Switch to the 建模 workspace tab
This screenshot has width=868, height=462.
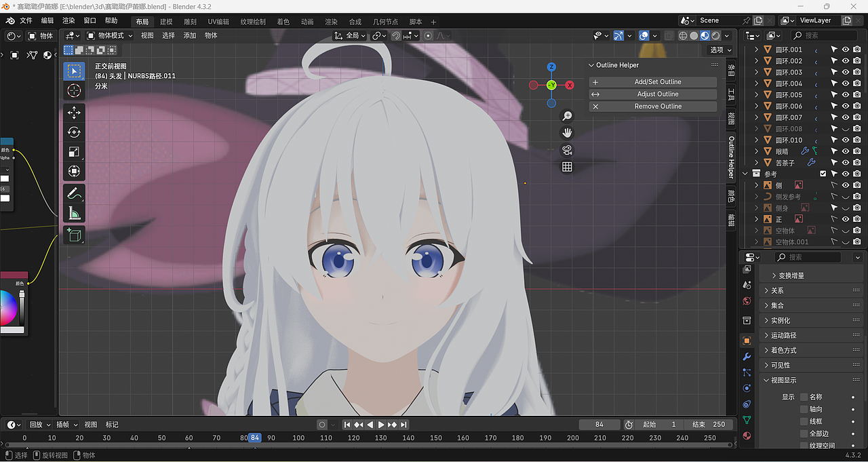(167, 21)
